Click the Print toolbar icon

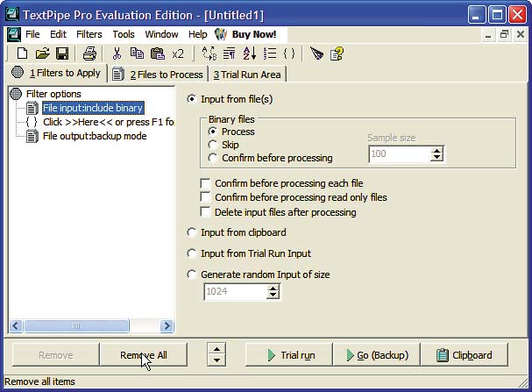[x=89, y=53]
